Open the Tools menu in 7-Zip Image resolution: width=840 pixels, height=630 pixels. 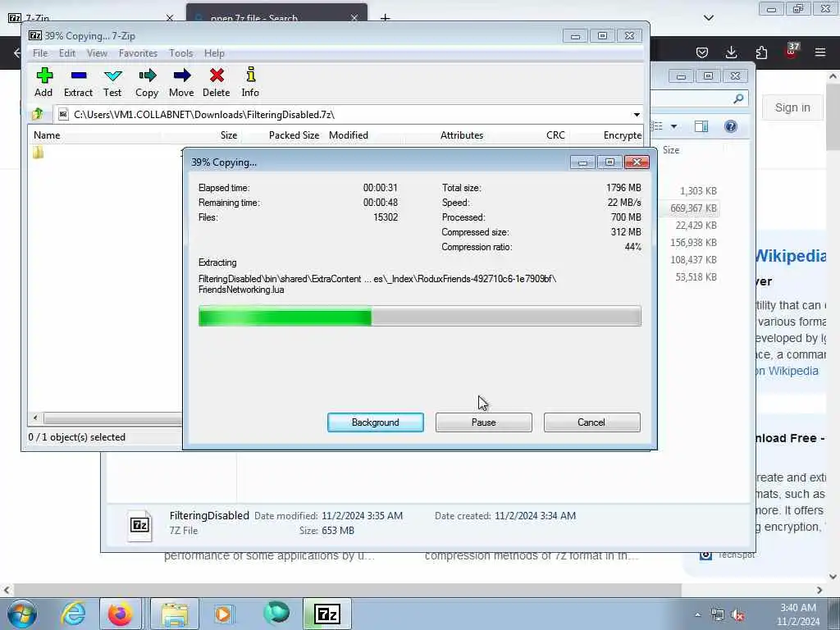(181, 53)
